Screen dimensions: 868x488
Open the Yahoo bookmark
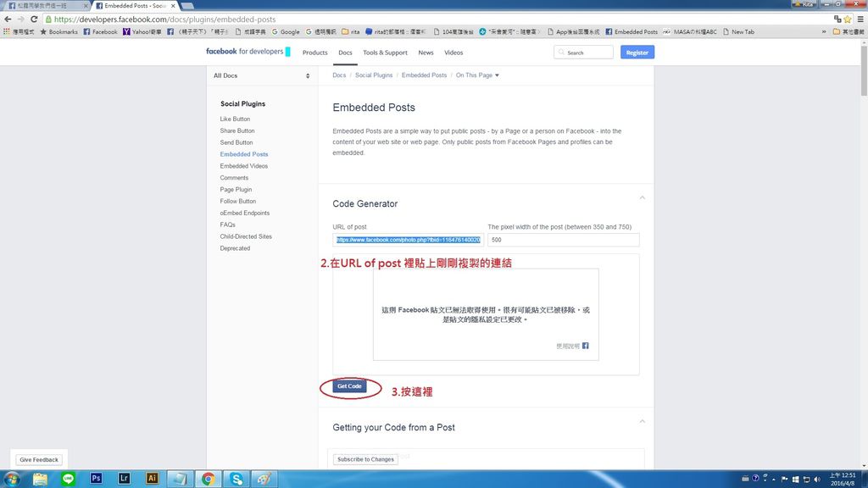click(142, 31)
